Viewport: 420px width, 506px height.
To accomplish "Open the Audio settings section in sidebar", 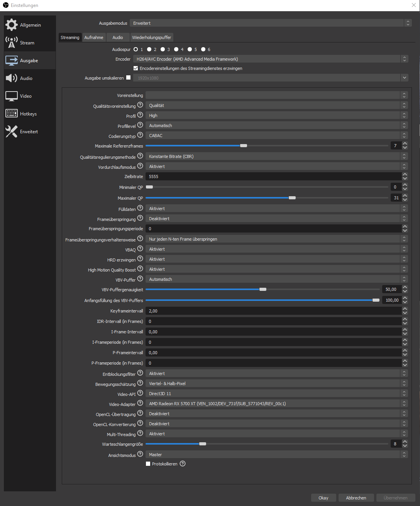I will [x=30, y=78].
